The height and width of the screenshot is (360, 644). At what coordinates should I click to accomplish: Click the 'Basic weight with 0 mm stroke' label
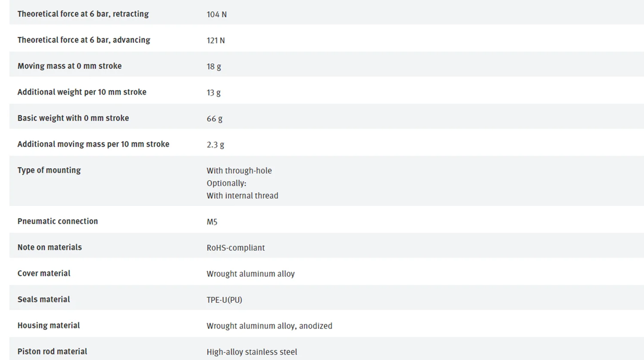point(73,118)
